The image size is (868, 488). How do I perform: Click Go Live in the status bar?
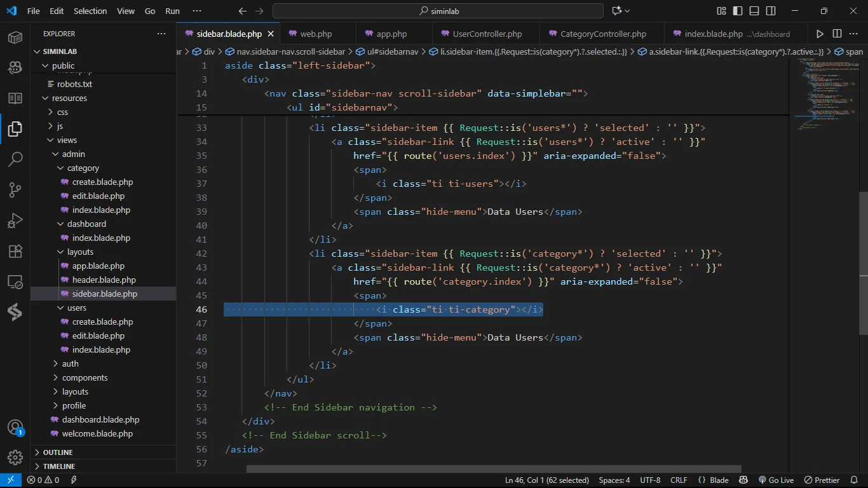click(776, 480)
